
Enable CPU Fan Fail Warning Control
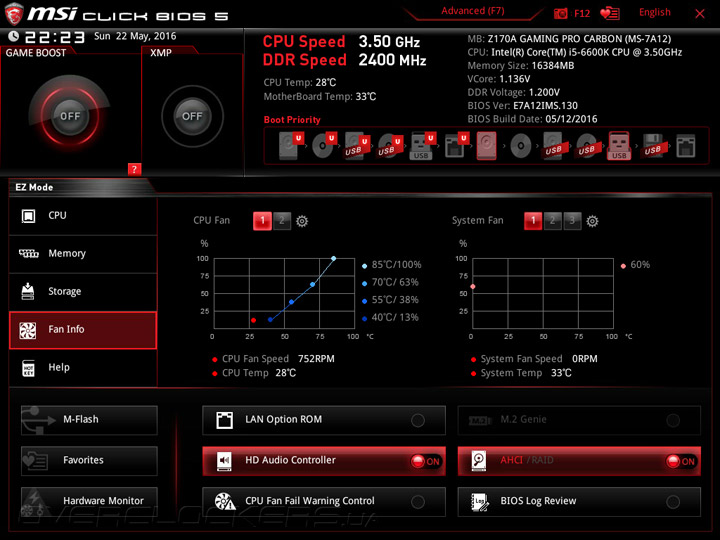[324, 501]
